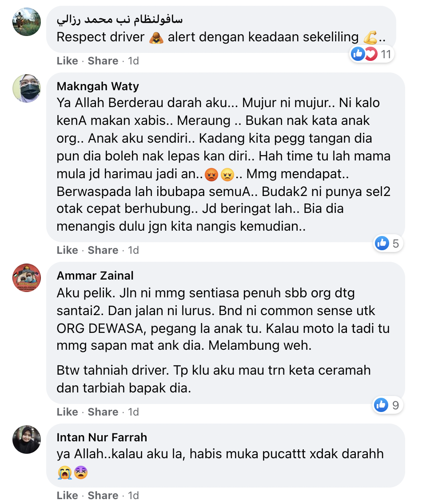Viewport: 438px width, 504px height.
Task: Open Ammar Zainal's profile name link
Action: (x=95, y=276)
